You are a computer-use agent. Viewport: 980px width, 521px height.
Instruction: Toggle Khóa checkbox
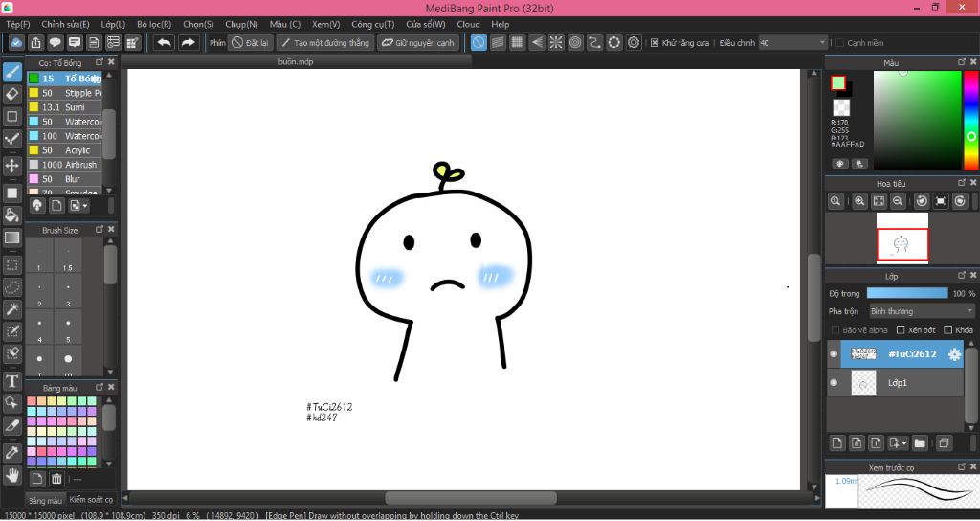tap(947, 329)
